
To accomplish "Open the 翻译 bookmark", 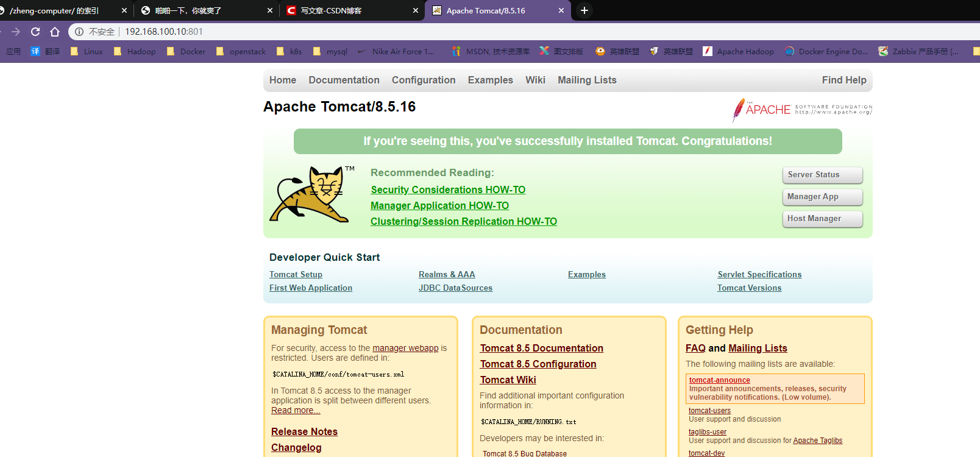I will point(45,51).
